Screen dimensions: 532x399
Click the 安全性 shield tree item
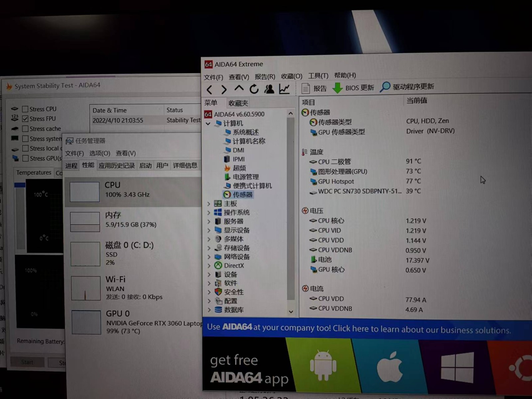click(x=233, y=292)
